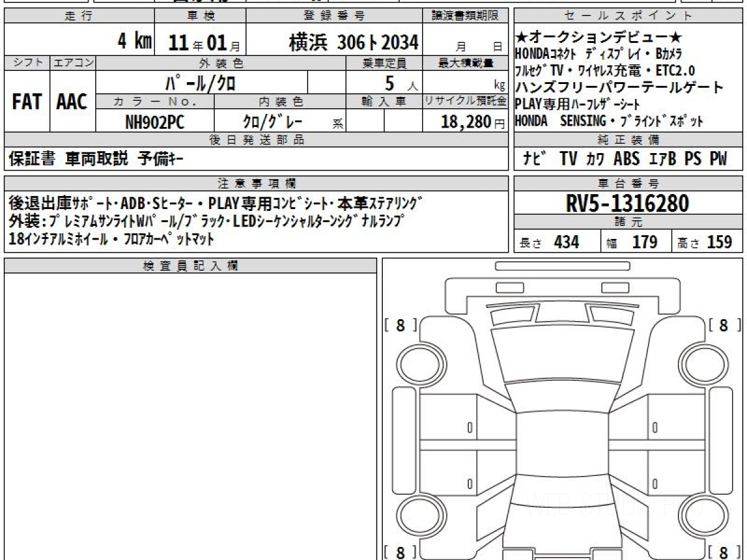The height and width of the screenshot is (560, 747).
Task: Click the HONDA SENSING sales point line
Action: [x=609, y=121]
